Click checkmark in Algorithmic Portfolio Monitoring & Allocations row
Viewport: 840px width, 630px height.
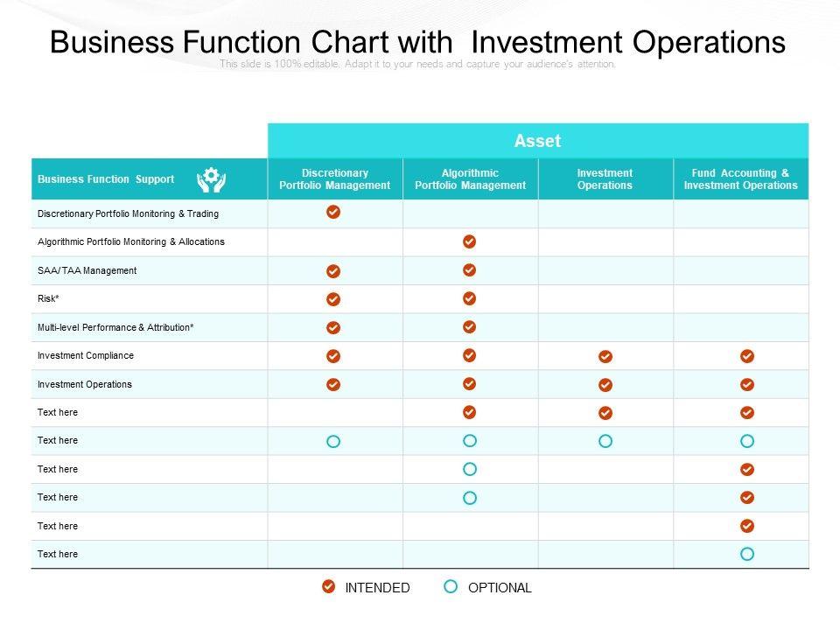(469, 241)
